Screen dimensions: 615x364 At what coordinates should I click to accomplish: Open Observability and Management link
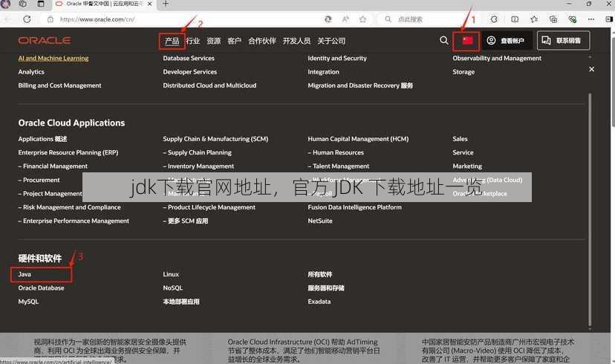(x=497, y=58)
